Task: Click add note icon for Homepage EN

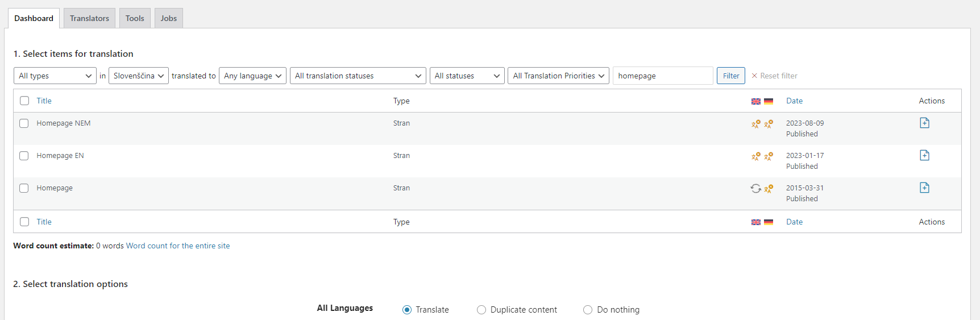Action: point(924,155)
